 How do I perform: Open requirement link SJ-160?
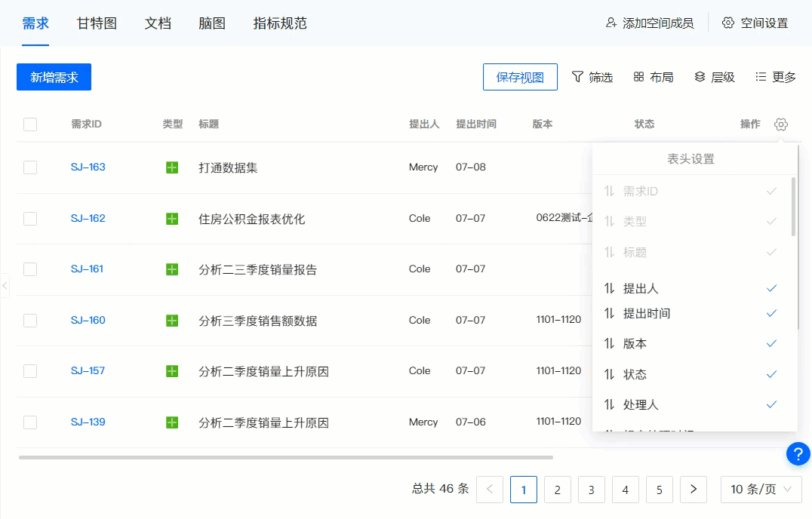pyautogui.click(x=88, y=320)
